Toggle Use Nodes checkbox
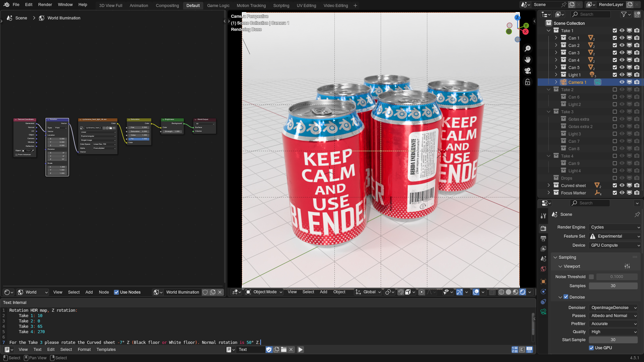 [x=116, y=292]
